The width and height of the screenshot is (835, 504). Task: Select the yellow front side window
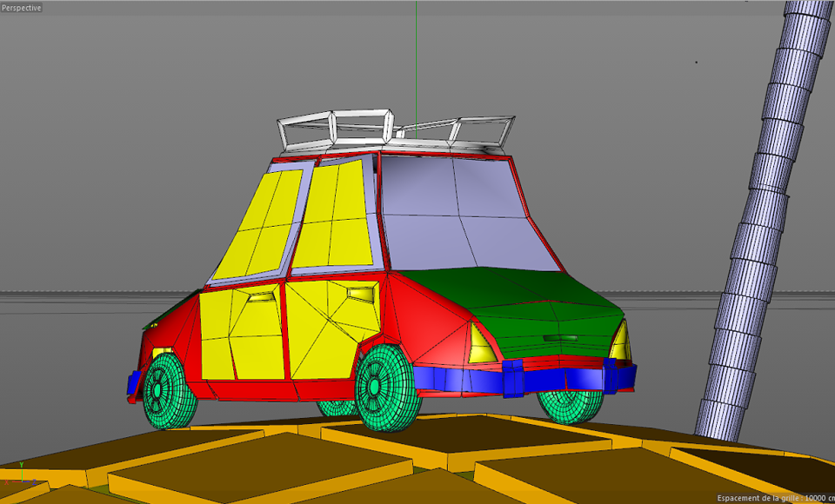(x=334, y=215)
